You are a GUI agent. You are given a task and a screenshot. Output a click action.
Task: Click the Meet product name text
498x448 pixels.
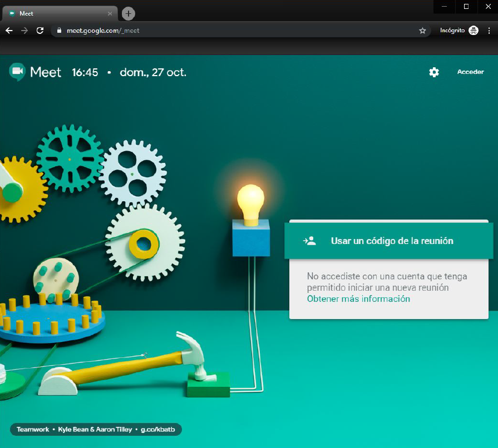click(46, 72)
